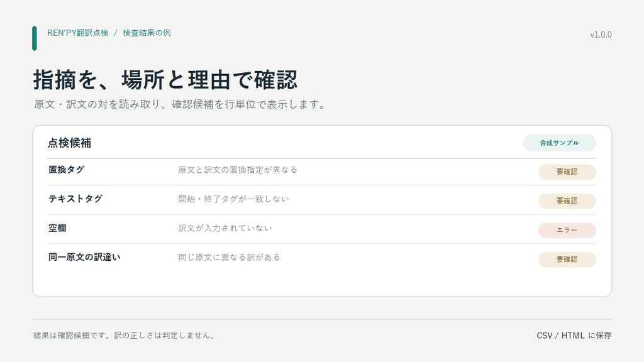
Task: Click the green accent bar icon
Action: point(35,38)
